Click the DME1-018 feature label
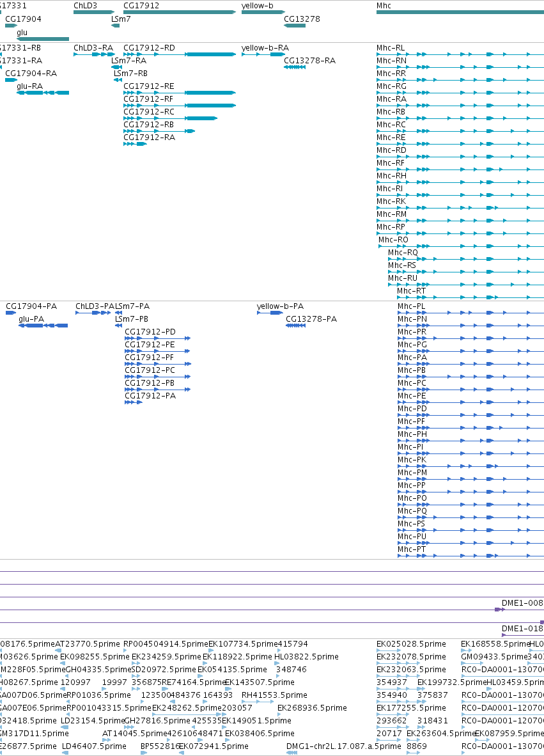Viewport: 544px width, 756px height. tap(522, 629)
